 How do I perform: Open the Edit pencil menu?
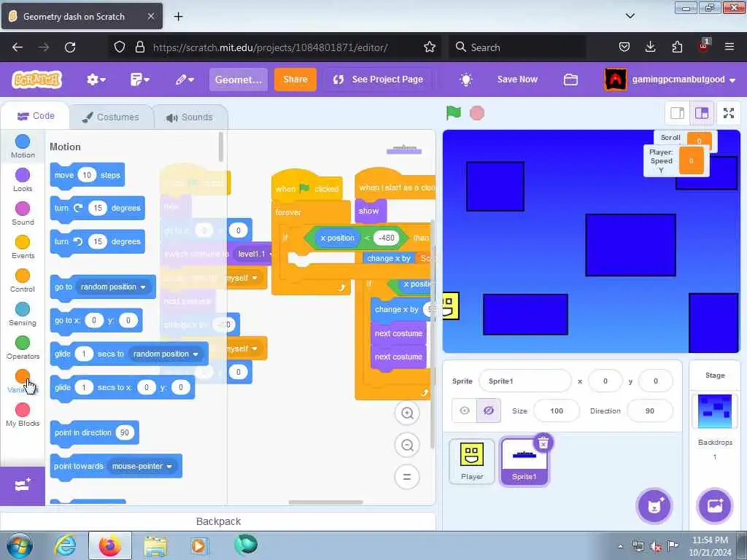point(185,79)
